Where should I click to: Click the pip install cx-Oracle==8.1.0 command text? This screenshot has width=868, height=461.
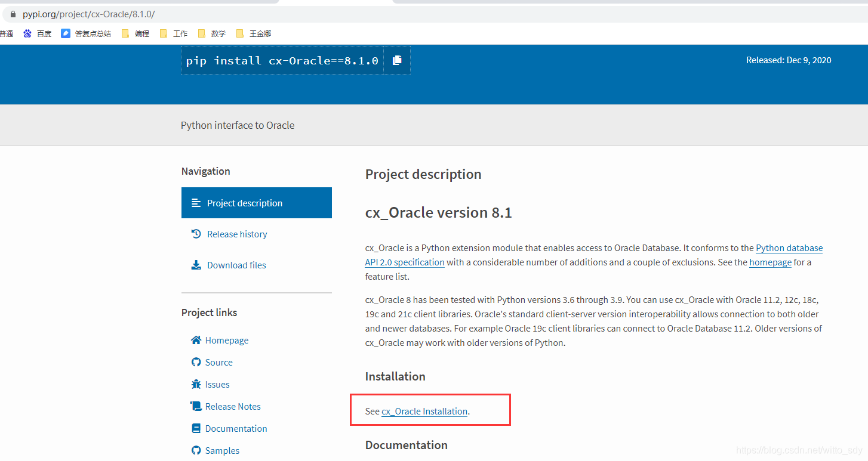click(282, 60)
